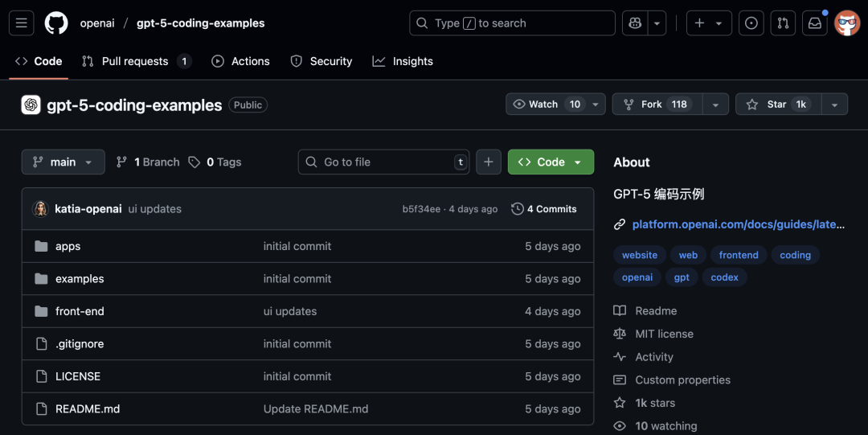Open the Issues icon in header
This screenshot has height=435, width=868.
(x=751, y=23)
